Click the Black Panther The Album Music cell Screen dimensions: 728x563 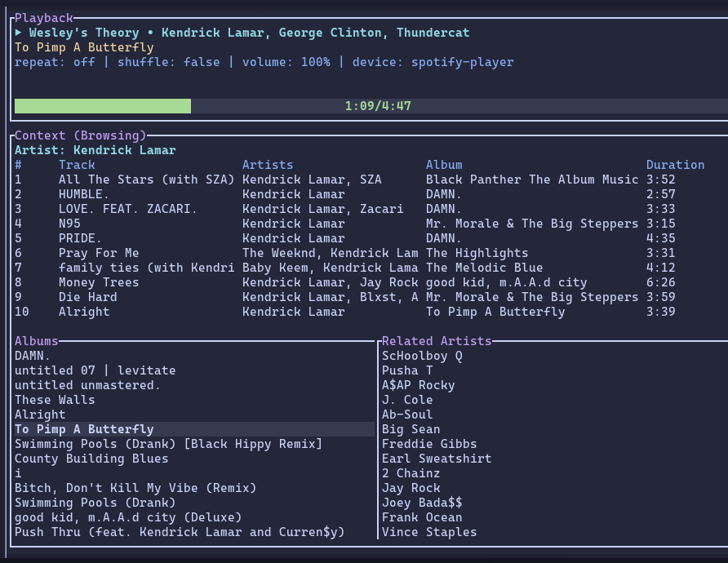coord(532,180)
